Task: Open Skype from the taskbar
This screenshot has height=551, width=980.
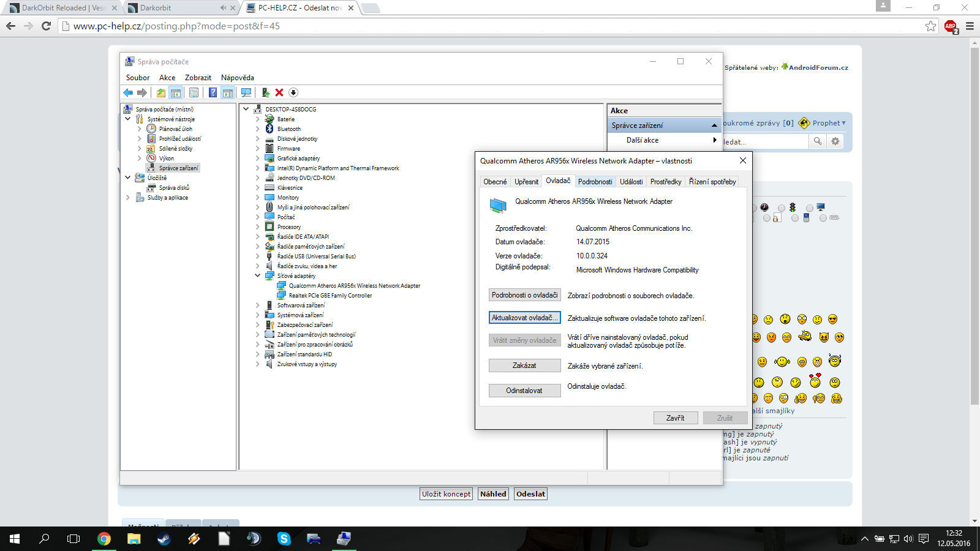Action: click(x=284, y=539)
